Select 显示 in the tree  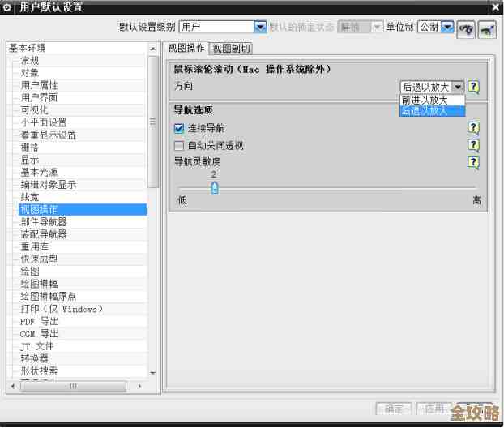29,160
